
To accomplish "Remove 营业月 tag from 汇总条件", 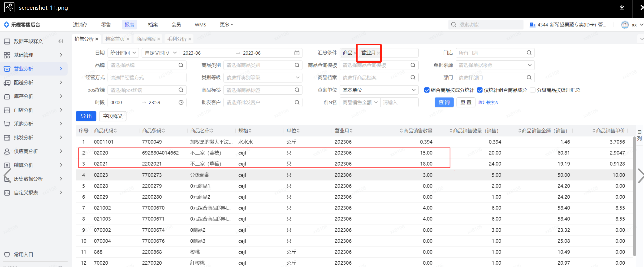I will pyautogui.click(x=378, y=53).
